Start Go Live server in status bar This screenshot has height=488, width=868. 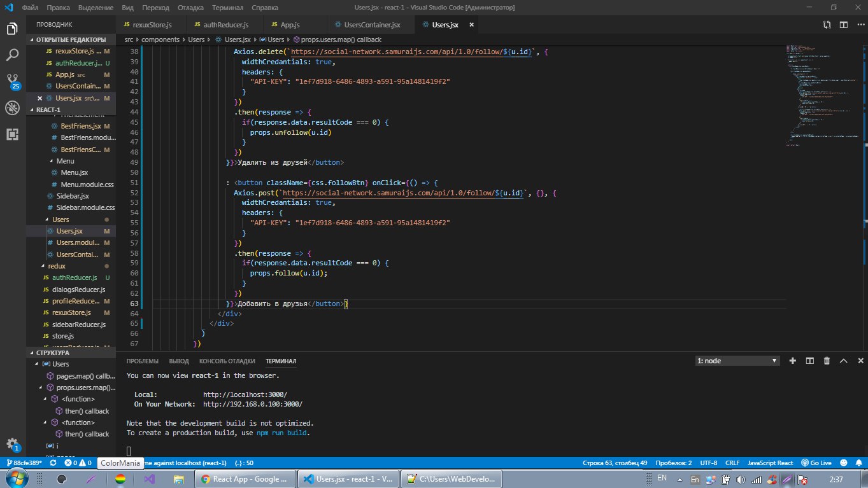pos(817,463)
